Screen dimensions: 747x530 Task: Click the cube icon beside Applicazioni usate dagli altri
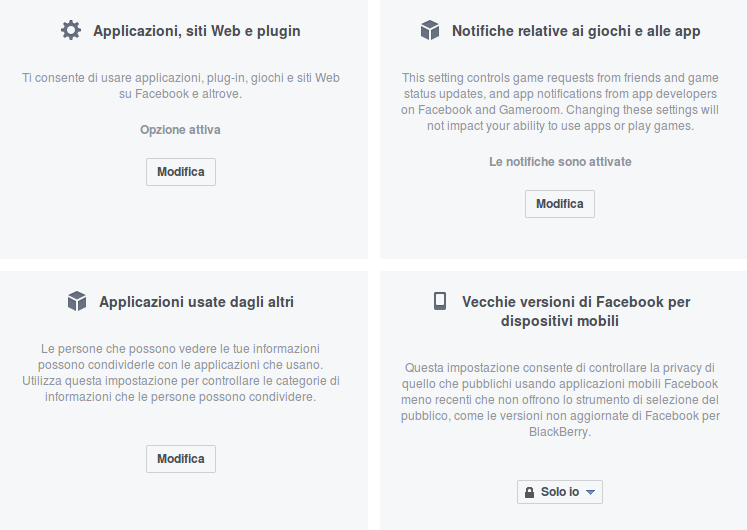pyautogui.click(x=77, y=301)
